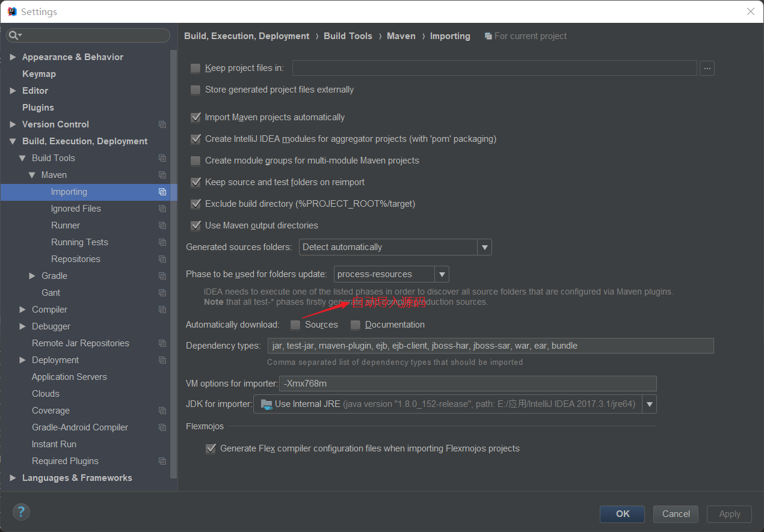This screenshot has width=764, height=532.
Task: Click project-level icon next to Version Control
Action: (162, 124)
